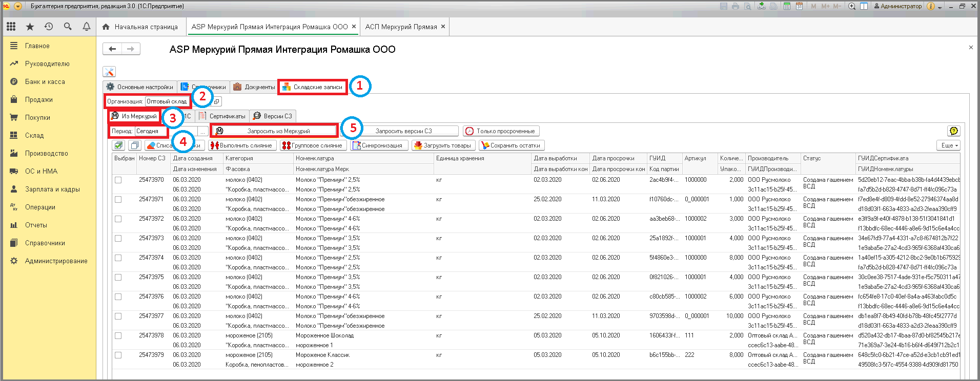Click the Print preview icon
Screen dimensions: 980x381
[x=748, y=6]
